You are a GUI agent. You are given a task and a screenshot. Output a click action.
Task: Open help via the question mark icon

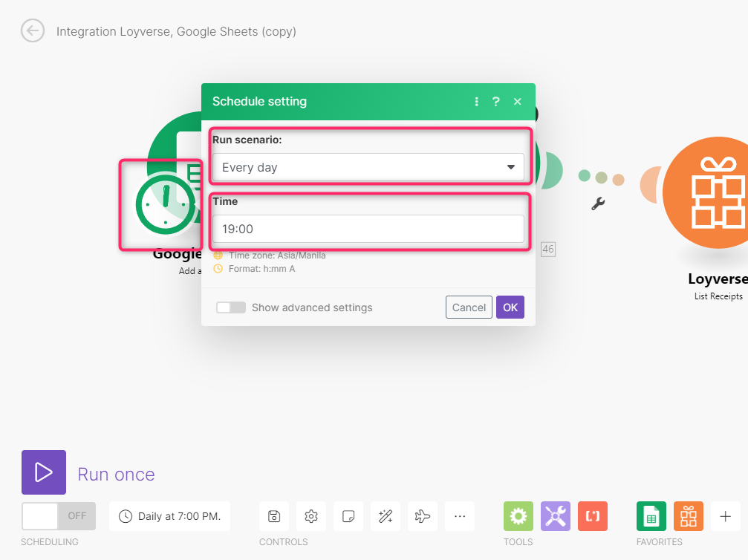pyautogui.click(x=495, y=102)
